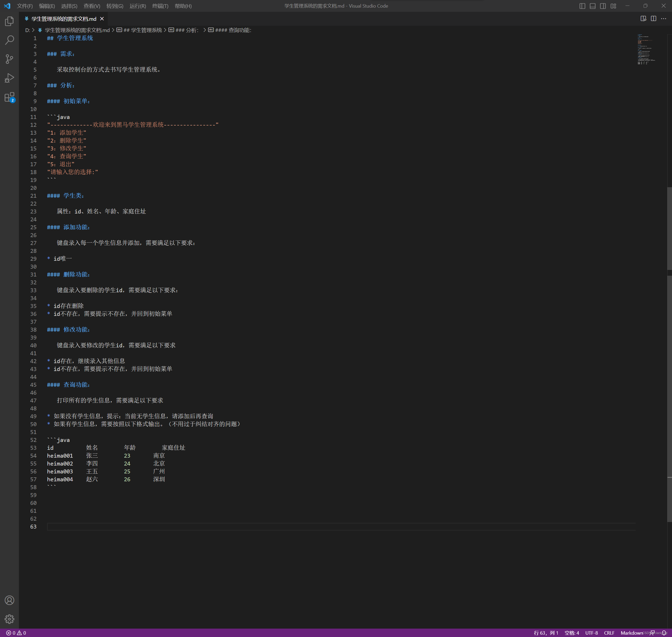This screenshot has height=637, width=672.
Task: Click UTF-8 encoding in status bar
Action: tap(591, 633)
